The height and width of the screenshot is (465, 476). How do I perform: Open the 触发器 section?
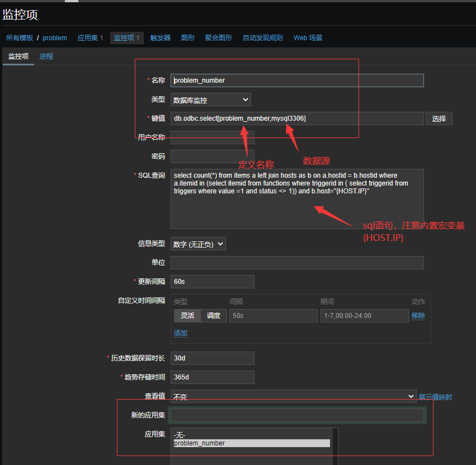pos(161,38)
